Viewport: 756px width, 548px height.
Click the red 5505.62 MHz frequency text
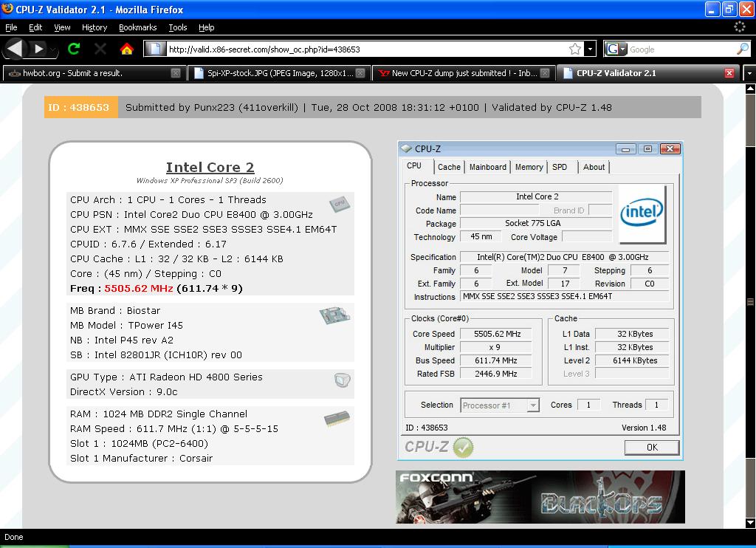[138, 289]
